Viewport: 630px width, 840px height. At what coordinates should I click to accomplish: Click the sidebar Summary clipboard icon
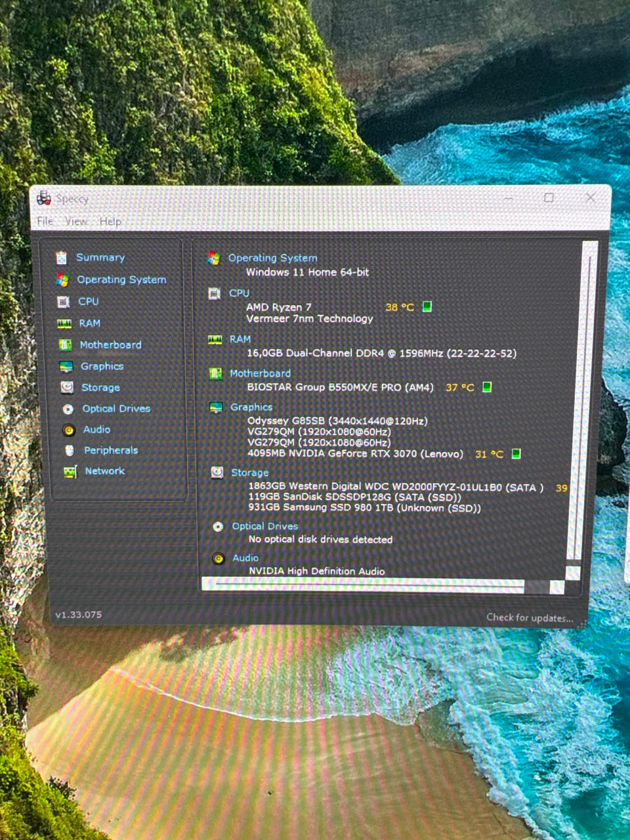point(62,258)
